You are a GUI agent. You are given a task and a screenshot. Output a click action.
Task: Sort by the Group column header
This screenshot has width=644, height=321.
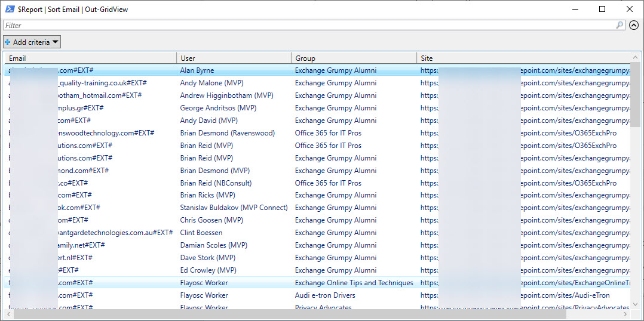[354, 58]
